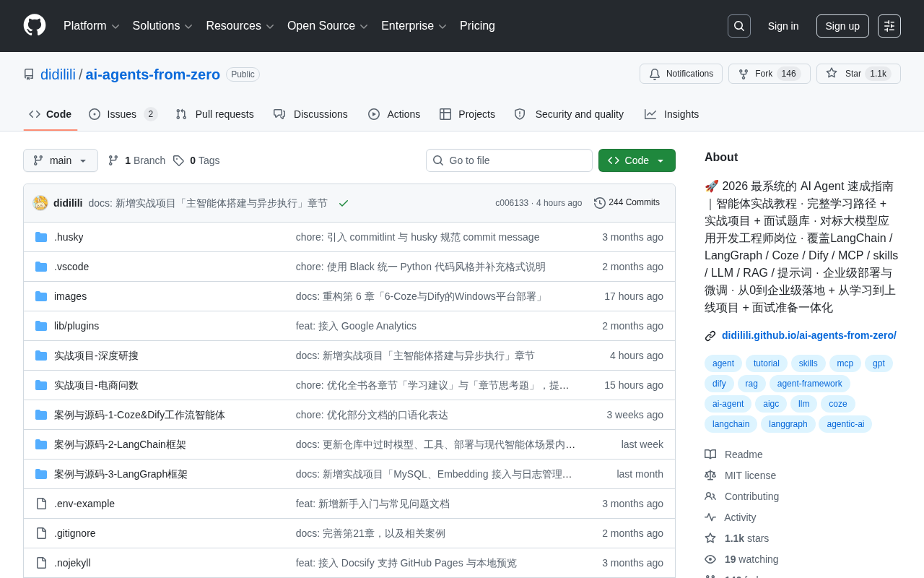Open Google Analytics commit message link
The image size is (924, 578).
[356, 326]
